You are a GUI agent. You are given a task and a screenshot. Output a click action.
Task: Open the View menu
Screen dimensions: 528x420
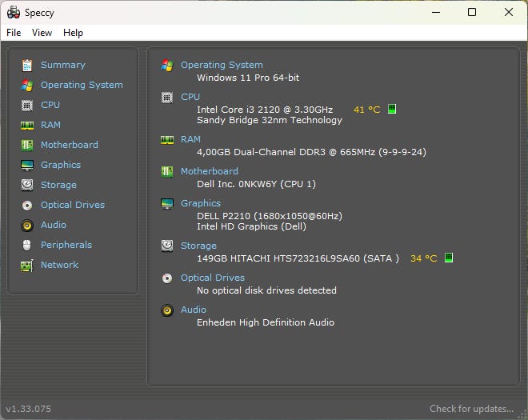tap(42, 33)
